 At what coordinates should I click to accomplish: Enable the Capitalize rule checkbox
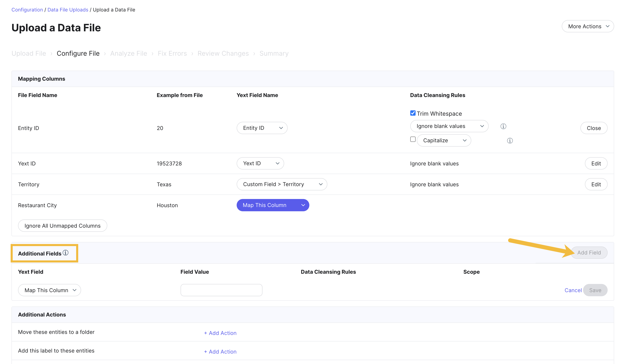[x=413, y=139]
